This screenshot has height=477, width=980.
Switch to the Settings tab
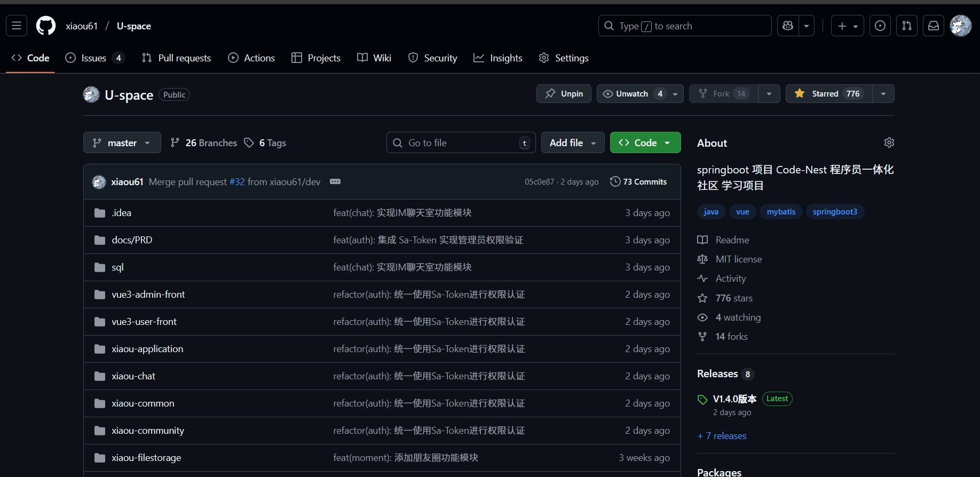564,58
